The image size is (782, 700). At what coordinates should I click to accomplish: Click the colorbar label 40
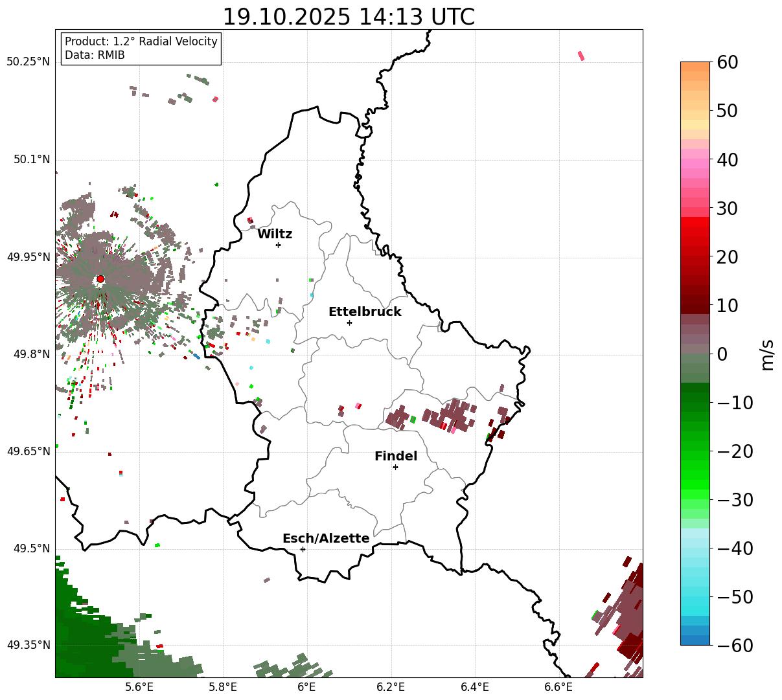(x=727, y=159)
